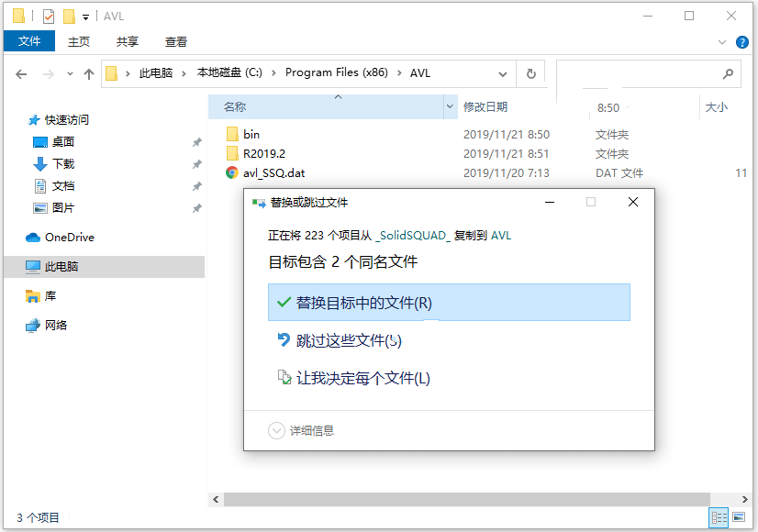Switch to large thumbnails view
Viewport: 758px width, 532px height.
click(x=739, y=517)
